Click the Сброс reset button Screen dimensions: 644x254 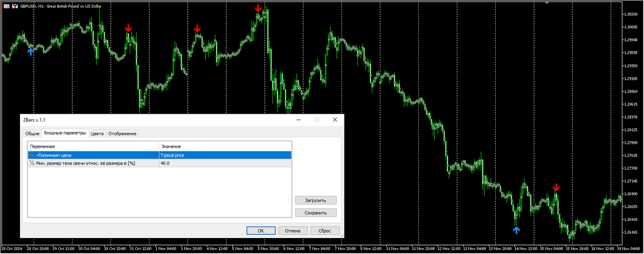coord(325,231)
